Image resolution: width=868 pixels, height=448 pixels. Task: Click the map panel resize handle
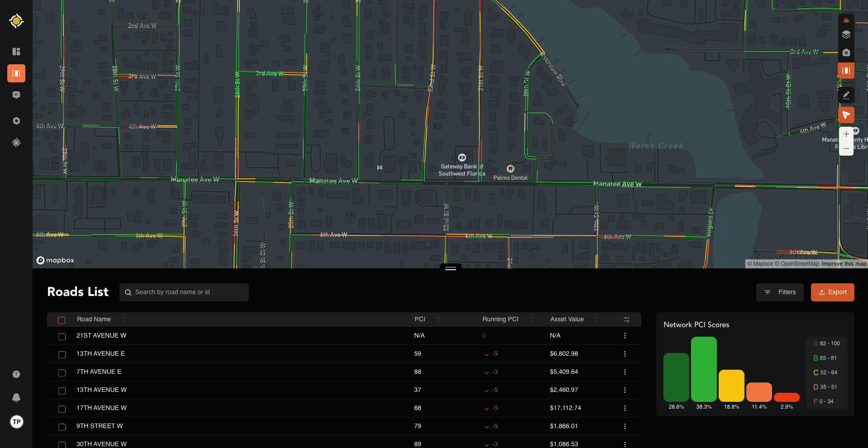pyautogui.click(x=450, y=268)
